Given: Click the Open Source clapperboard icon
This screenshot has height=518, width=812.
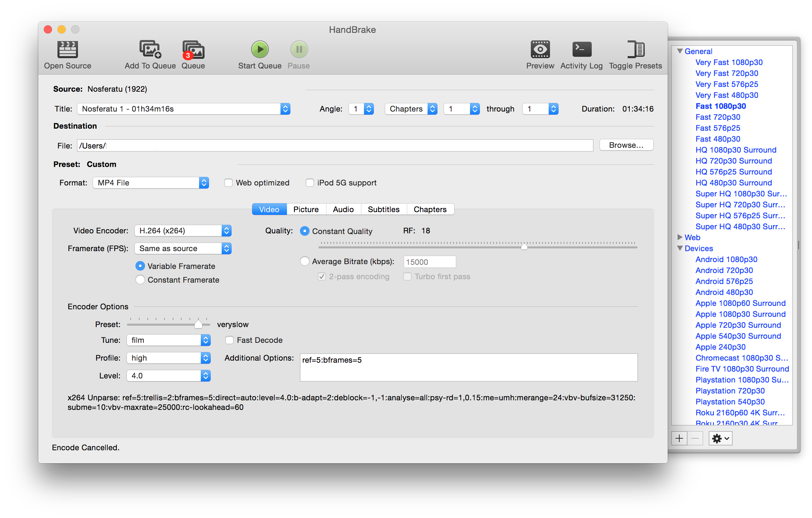Looking at the screenshot, I should tap(67, 50).
